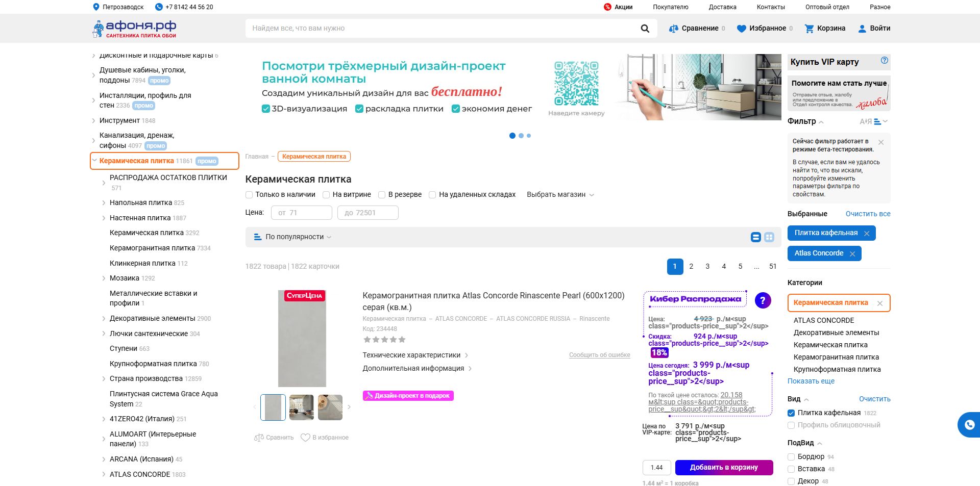
Task: Select the second product image thumbnail
Action: pyautogui.click(x=301, y=407)
